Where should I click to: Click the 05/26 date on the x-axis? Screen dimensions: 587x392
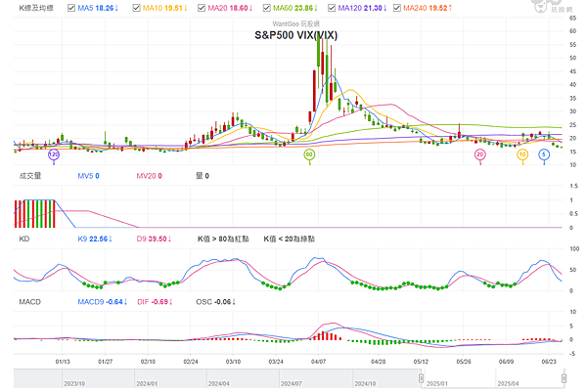click(464, 362)
